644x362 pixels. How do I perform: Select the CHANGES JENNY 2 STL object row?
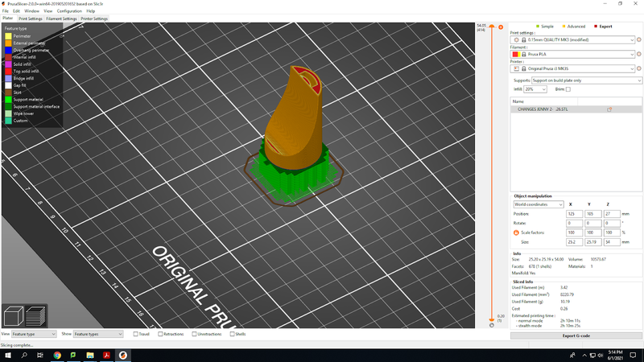click(576, 109)
